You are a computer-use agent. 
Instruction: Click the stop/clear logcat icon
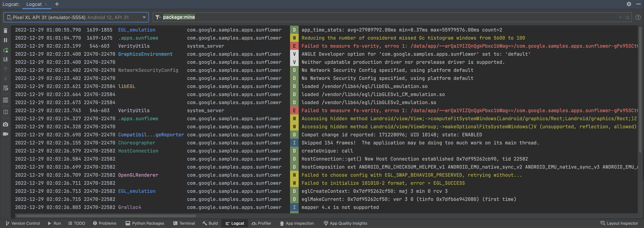click(5, 30)
